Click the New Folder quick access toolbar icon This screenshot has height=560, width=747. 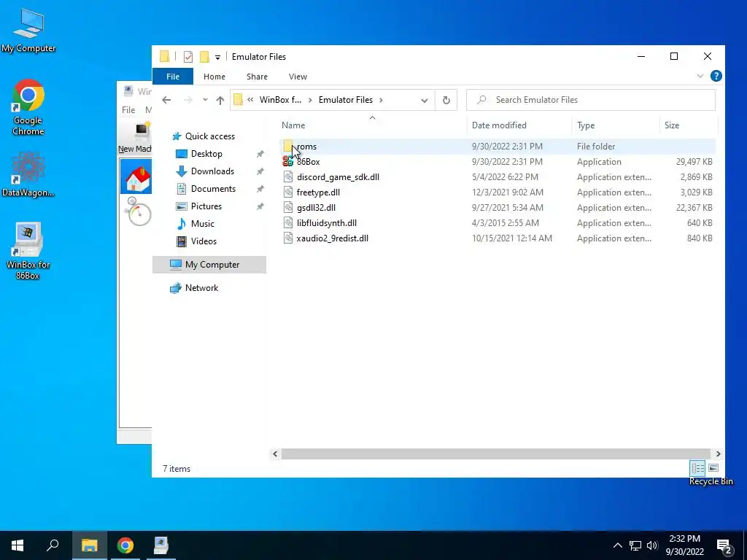[204, 57]
